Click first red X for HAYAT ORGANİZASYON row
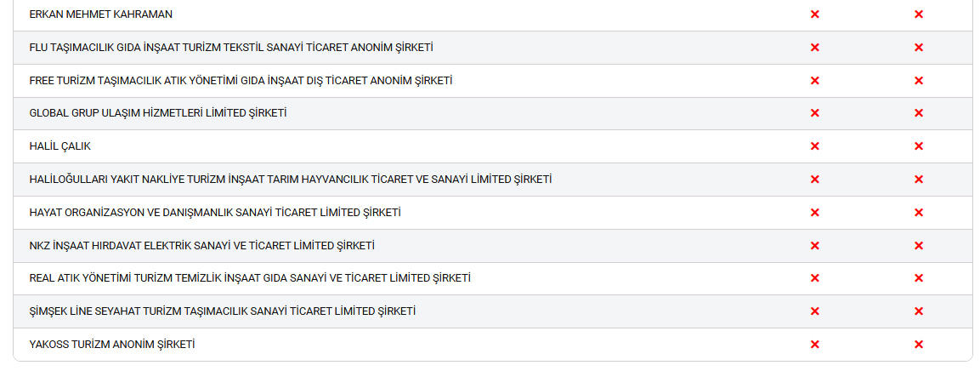The width and height of the screenshot is (980, 371). pos(814,213)
